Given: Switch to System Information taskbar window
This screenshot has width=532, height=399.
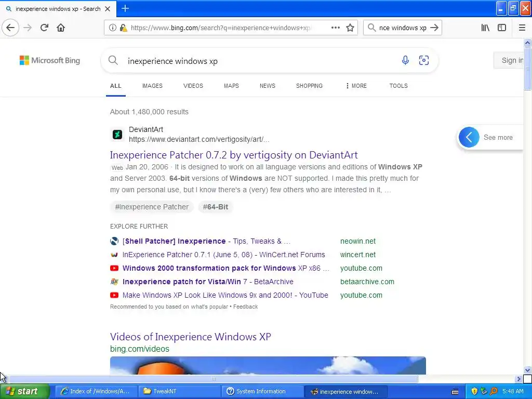Looking at the screenshot, I should [262, 391].
